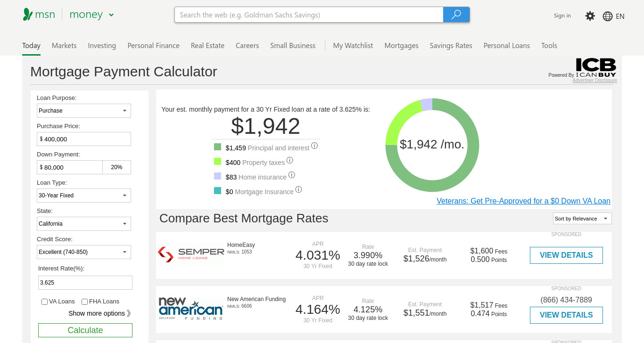
Task: Click the Principal and interest green swatch
Action: [x=217, y=147]
